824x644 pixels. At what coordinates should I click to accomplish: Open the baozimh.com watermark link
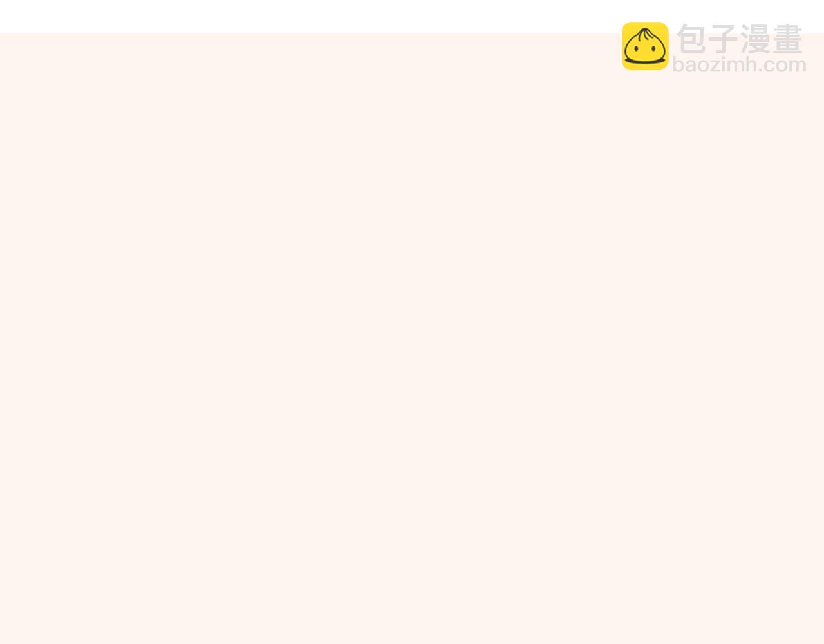pos(739,64)
